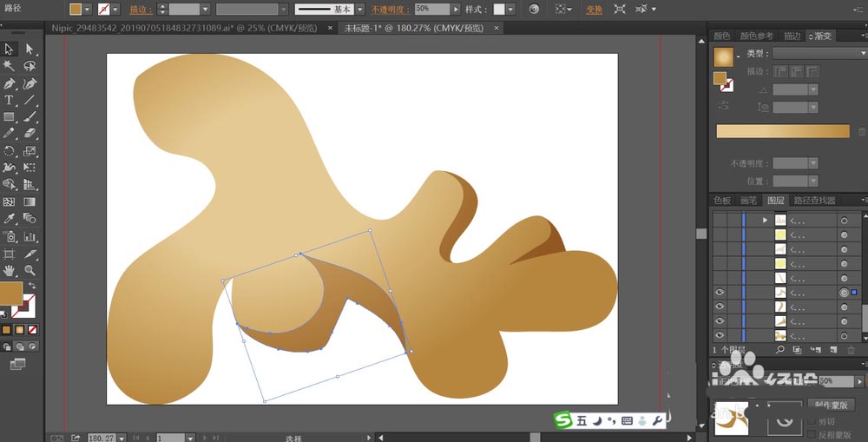Select the Line Segment tool
The image size is (868, 442).
click(30, 100)
